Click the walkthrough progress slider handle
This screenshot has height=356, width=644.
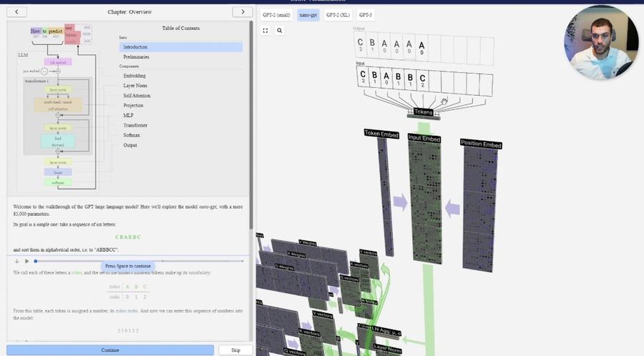36,261
